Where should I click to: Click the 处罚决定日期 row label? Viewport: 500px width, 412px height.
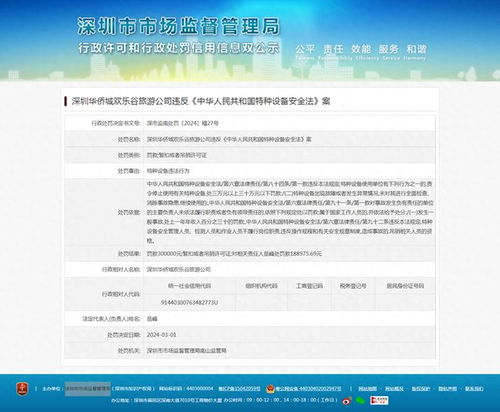(123, 335)
